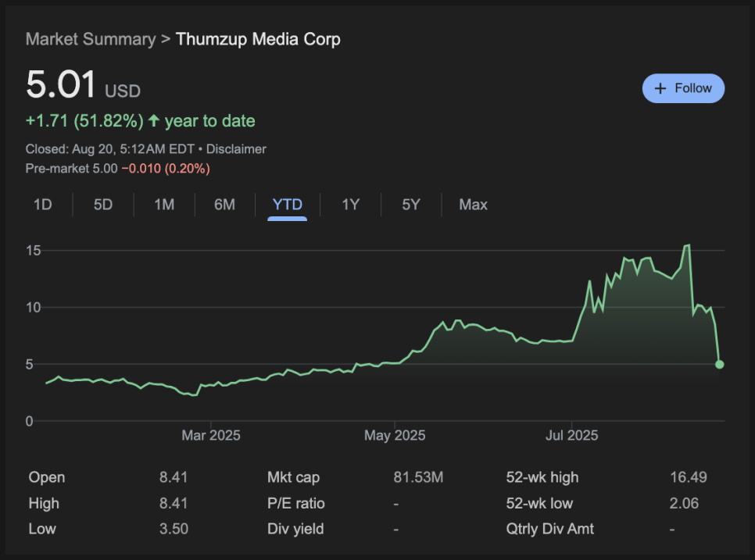Show the 5Y chart range
Viewport: 755px width, 560px height.
411,205
